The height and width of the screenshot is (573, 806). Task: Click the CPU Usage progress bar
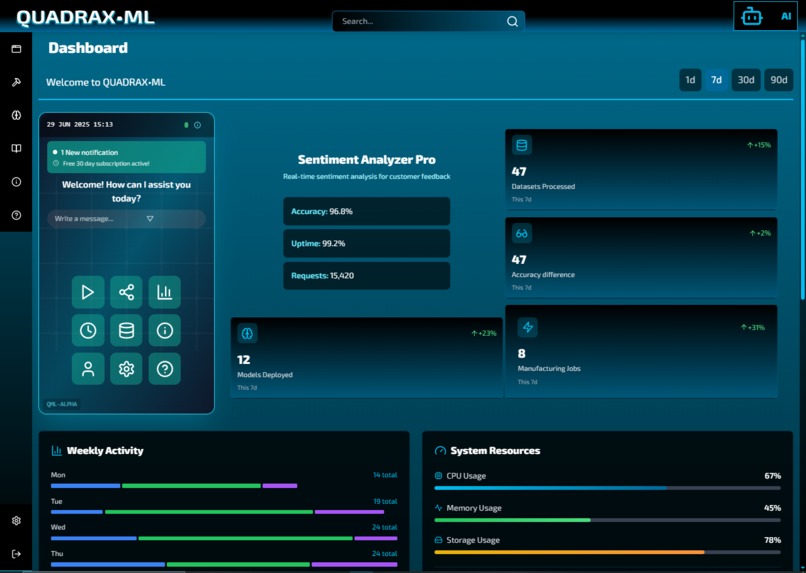click(608, 488)
